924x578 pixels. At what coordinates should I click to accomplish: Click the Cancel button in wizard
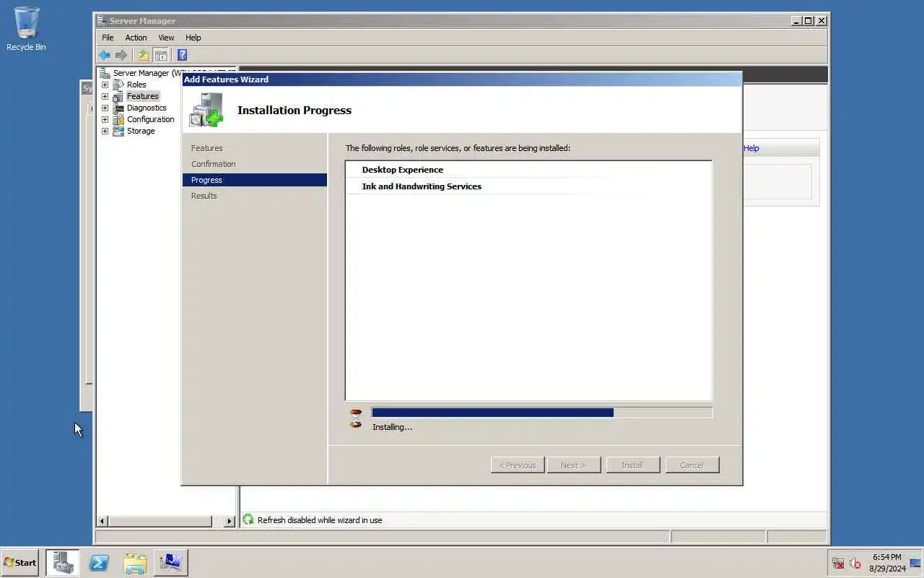692,465
